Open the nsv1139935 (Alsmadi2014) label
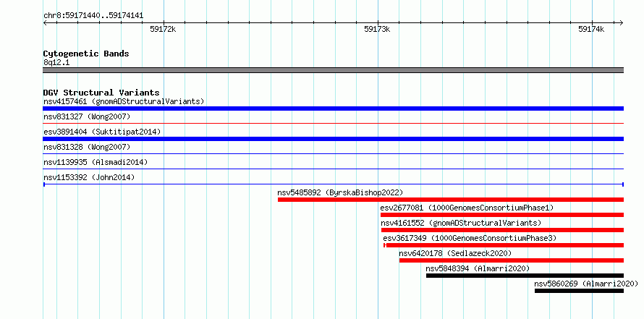 click(96, 162)
